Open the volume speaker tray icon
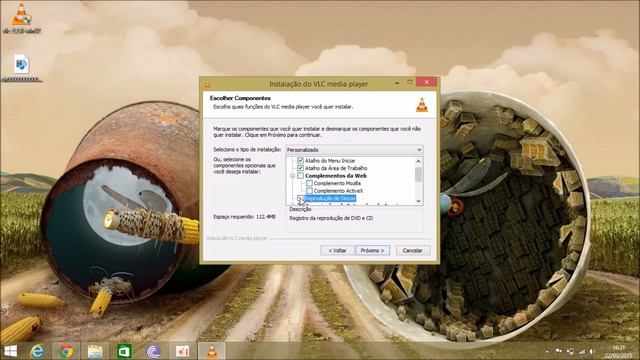Screen dimensions: 640x360 [x=592, y=351]
